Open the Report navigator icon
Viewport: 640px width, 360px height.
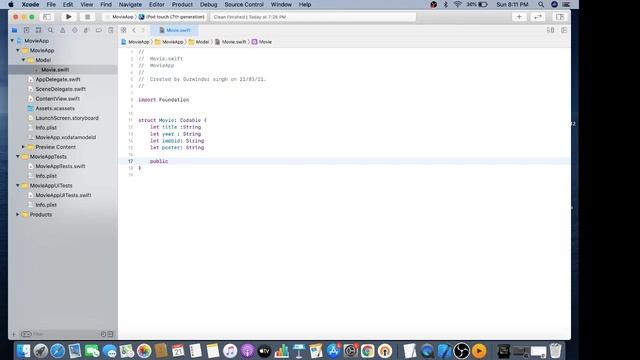coord(111,30)
